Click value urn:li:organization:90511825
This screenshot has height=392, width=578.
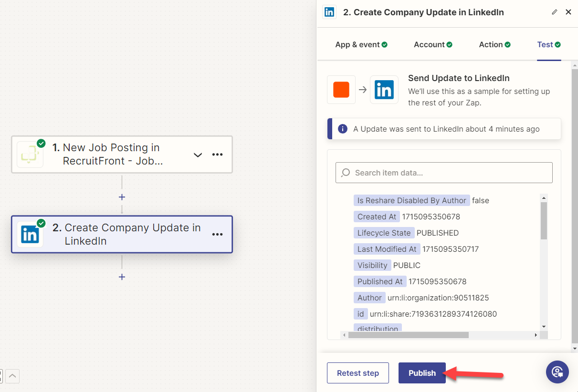[438, 298]
